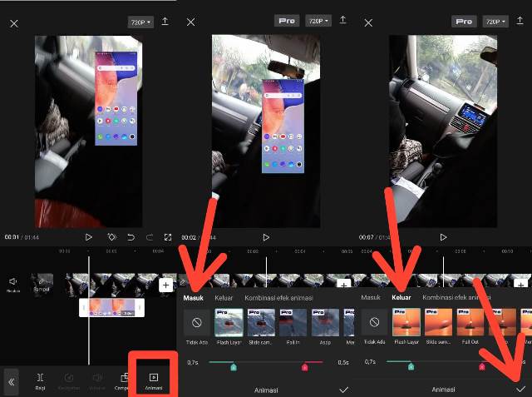Undo the last edit
The image size is (532, 397).
(131, 237)
